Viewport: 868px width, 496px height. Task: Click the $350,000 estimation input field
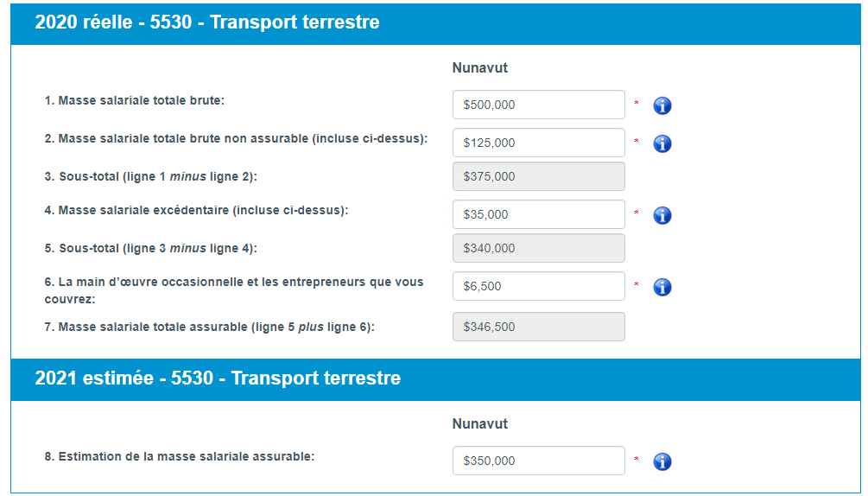tap(538, 461)
